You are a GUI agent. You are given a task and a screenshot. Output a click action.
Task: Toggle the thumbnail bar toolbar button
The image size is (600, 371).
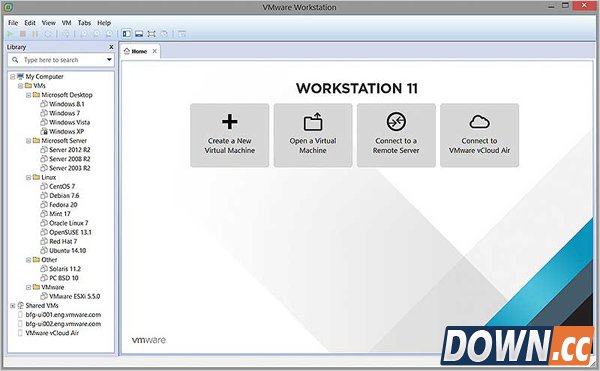point(139,34)
